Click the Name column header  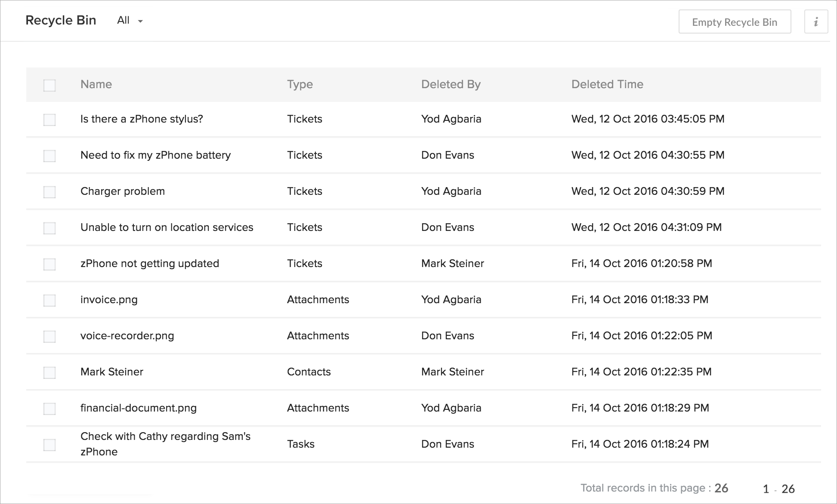pyautogui.click(x=96, y=84)
